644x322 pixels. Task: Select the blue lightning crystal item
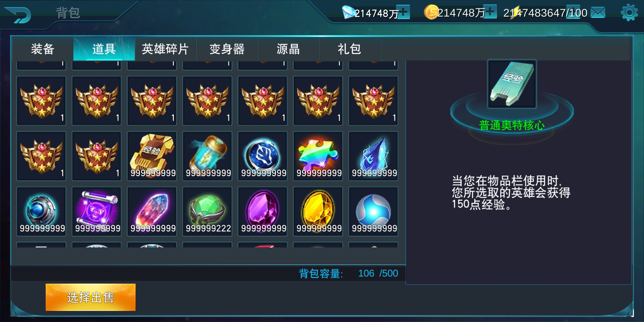[374, 156]
